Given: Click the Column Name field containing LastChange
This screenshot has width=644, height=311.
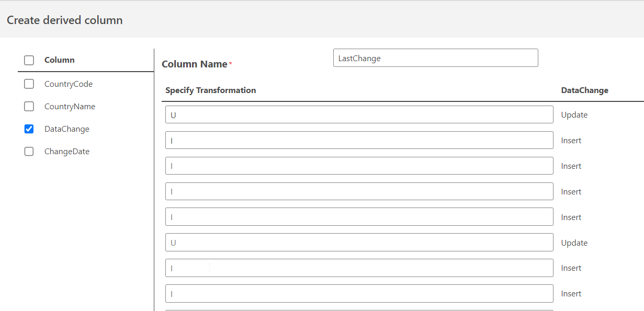Looking at the screenshot, I should (x=435, y=58).
